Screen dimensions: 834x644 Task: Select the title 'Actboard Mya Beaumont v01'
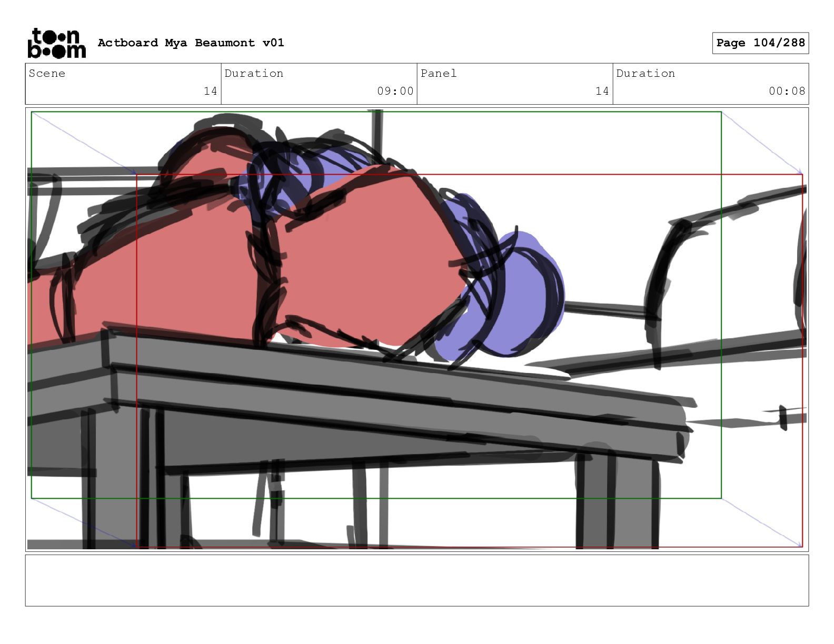tap(191, 43)
